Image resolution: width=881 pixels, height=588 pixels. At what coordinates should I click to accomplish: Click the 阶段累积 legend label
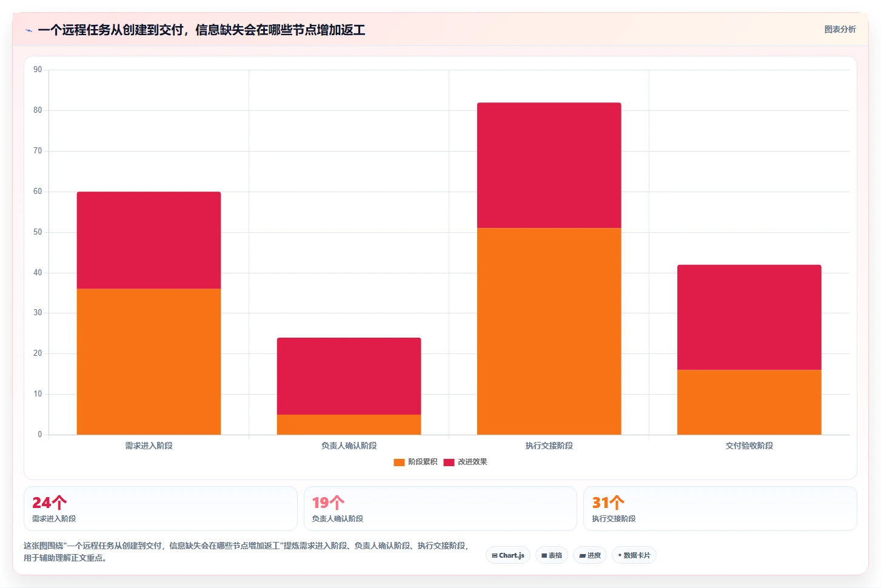coord(423,462)
